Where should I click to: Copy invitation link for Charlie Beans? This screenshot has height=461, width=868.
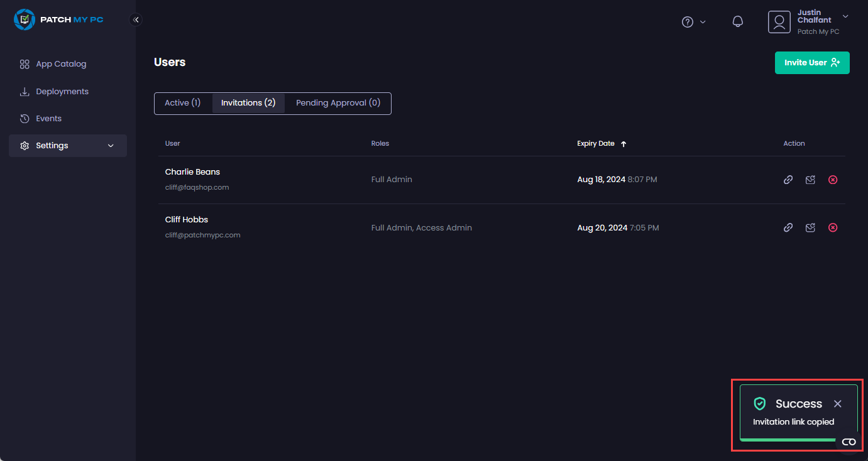pyautogui.click(x=788, y=180)
